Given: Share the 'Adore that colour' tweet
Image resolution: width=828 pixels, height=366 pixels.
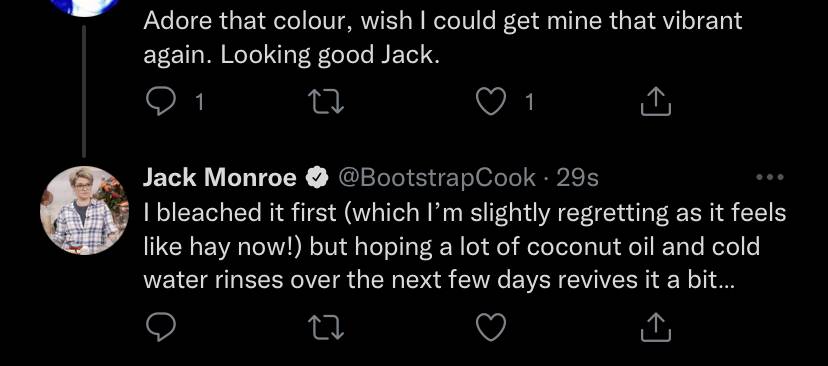Looking at the screenshot, I should 655,102.
